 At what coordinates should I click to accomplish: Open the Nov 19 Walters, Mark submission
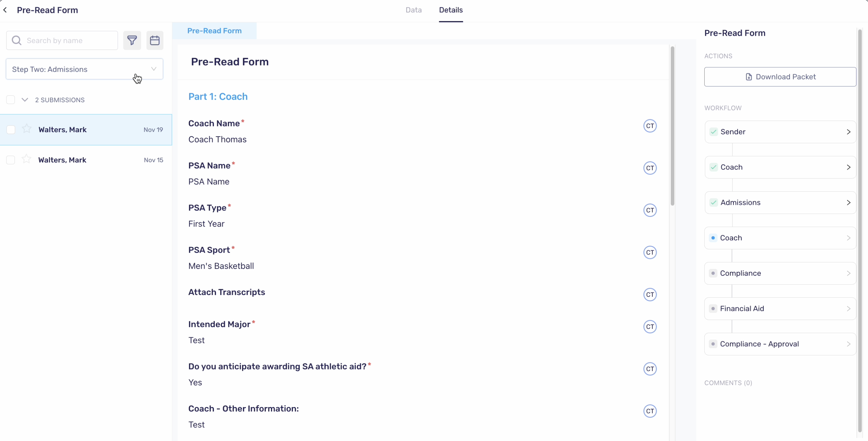86,130
